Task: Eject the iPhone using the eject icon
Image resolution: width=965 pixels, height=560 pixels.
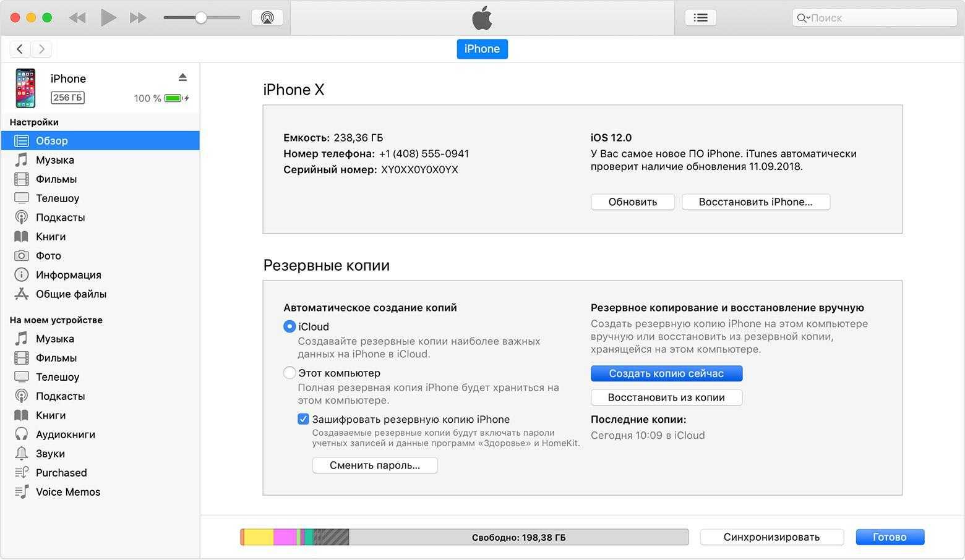Action: point(182,77)
